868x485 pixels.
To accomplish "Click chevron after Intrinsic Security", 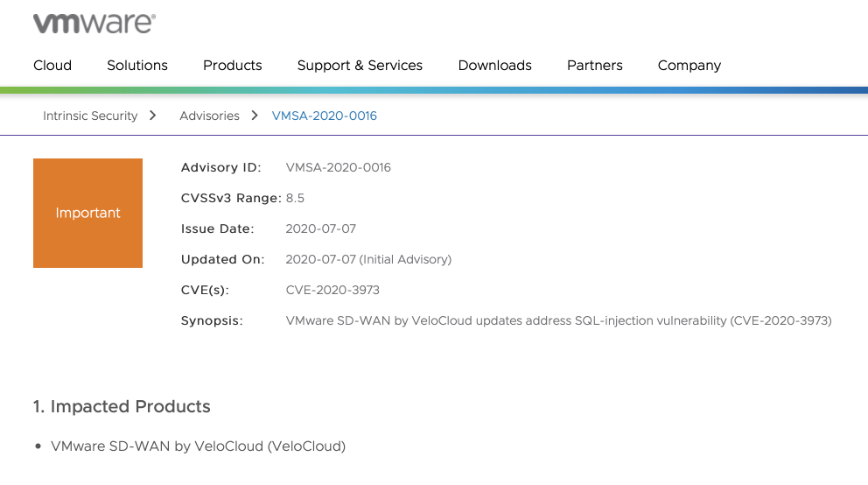I will (153, 116).
